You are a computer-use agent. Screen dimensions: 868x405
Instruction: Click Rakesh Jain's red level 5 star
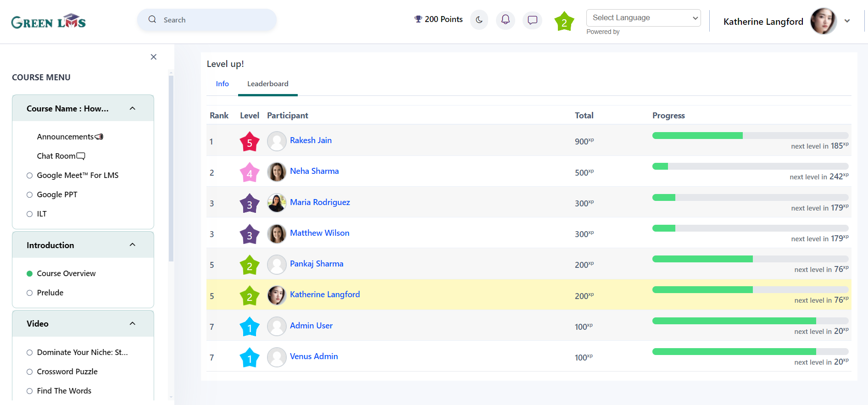click(249, 142)
